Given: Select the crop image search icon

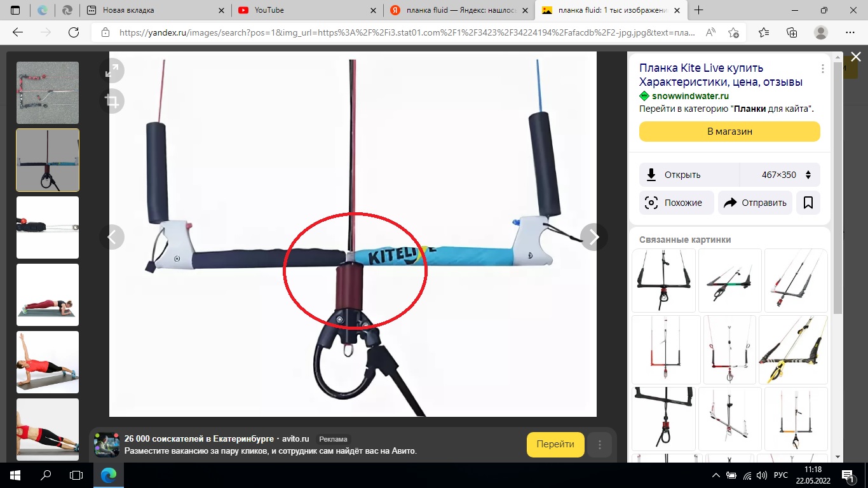Looking at the screenshot, I should click(112, 101).
